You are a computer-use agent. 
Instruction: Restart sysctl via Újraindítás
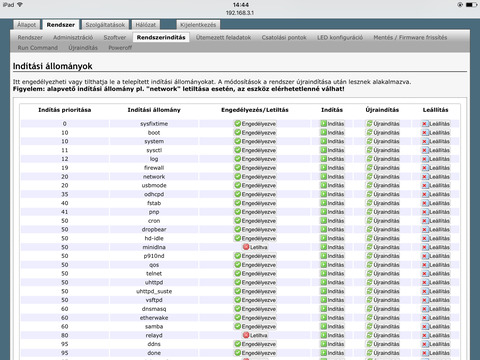coord(383,150)
